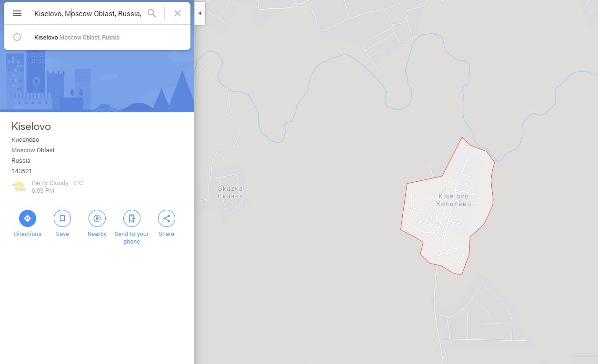Click the 6:09 PM local time
598x364 pixels.
pyautogui.click(x=43, y=191)
